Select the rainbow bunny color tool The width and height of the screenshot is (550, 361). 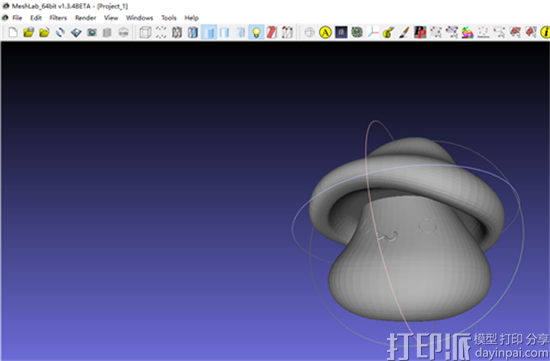tap(467, 33)
